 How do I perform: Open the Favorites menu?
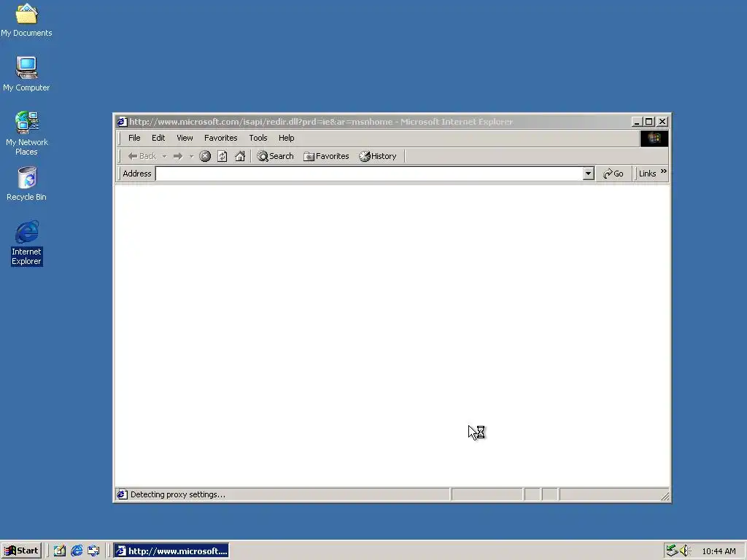[220, 138]
